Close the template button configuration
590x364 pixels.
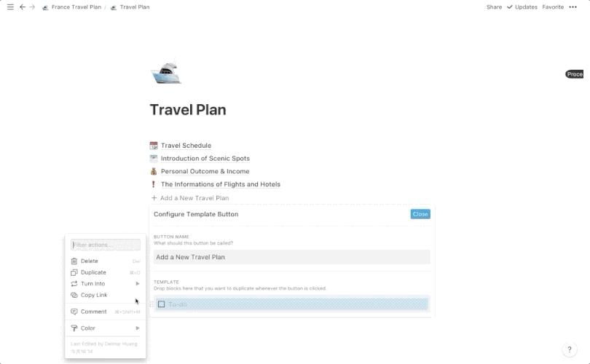coord(420,214)
